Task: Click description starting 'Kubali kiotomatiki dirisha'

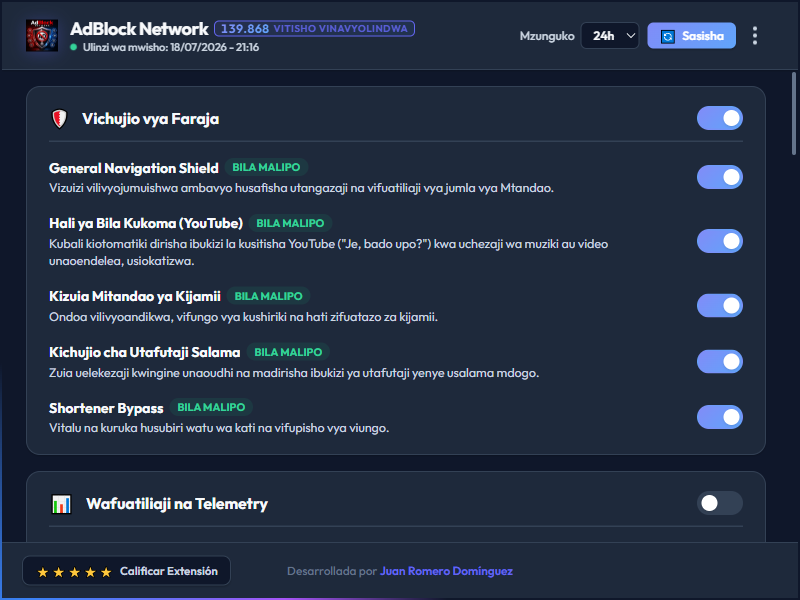Action: (329, 253)
